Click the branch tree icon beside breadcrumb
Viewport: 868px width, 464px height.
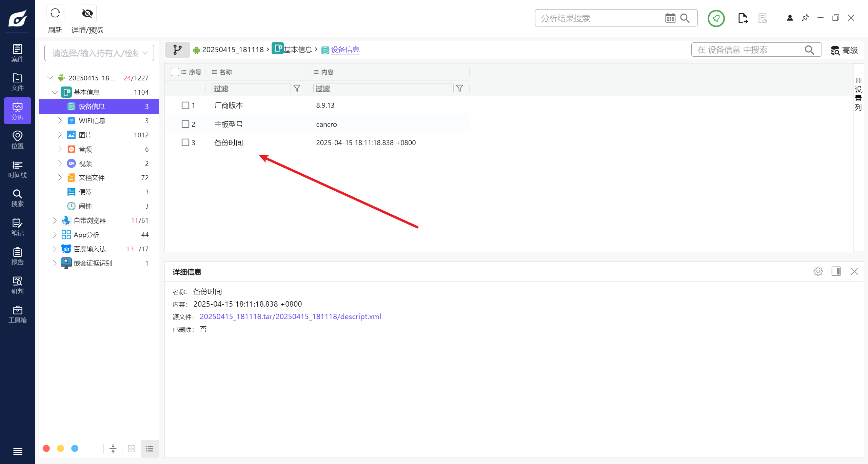point(177,50)
